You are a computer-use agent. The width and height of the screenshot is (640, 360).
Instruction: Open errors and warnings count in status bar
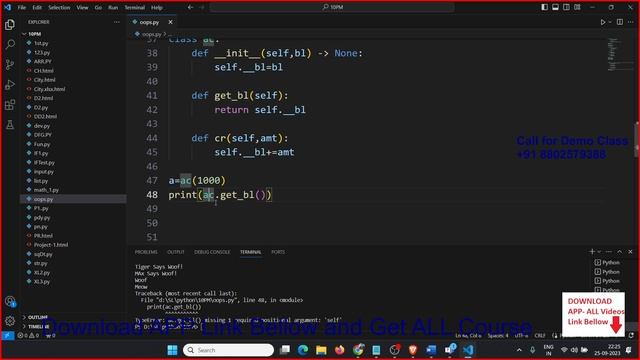[29, 336]
